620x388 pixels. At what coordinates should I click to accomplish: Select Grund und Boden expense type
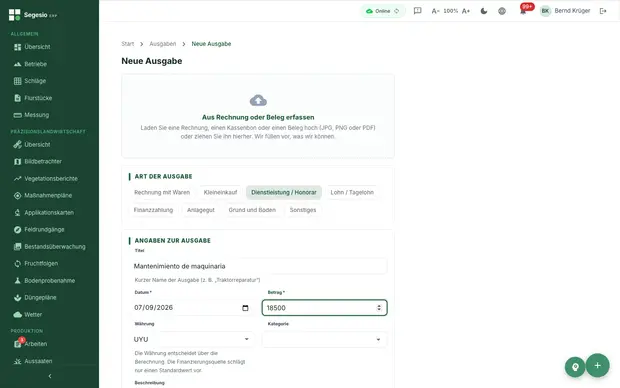(x=252, y=210)
